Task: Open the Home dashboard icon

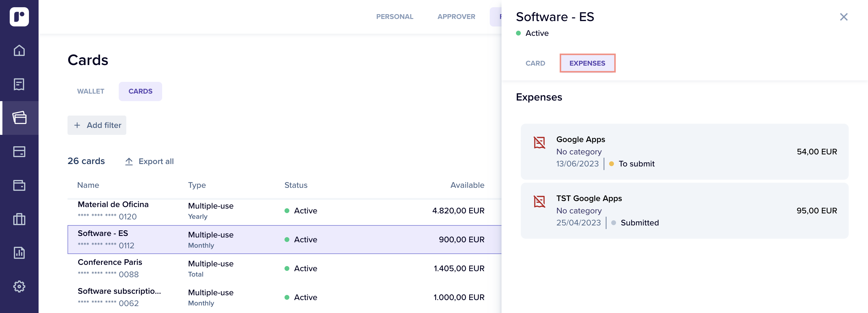Action: pos(19,51)
